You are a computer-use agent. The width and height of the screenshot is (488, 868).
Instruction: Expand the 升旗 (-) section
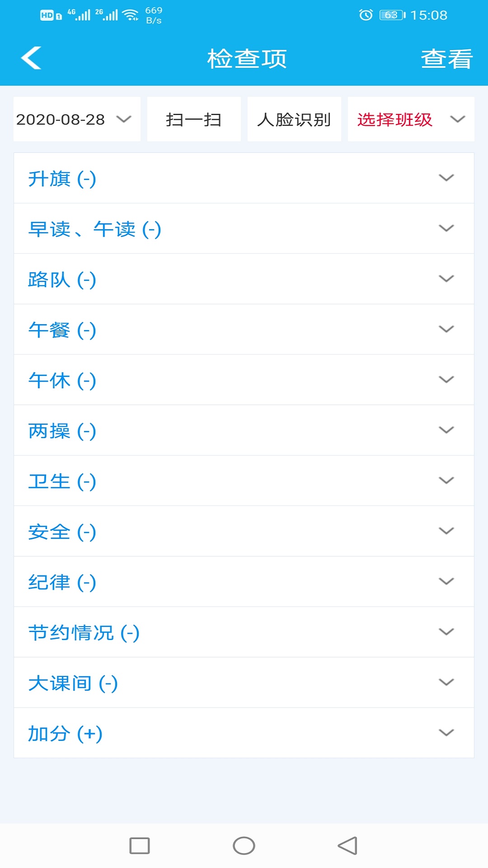tap(244, 178)
